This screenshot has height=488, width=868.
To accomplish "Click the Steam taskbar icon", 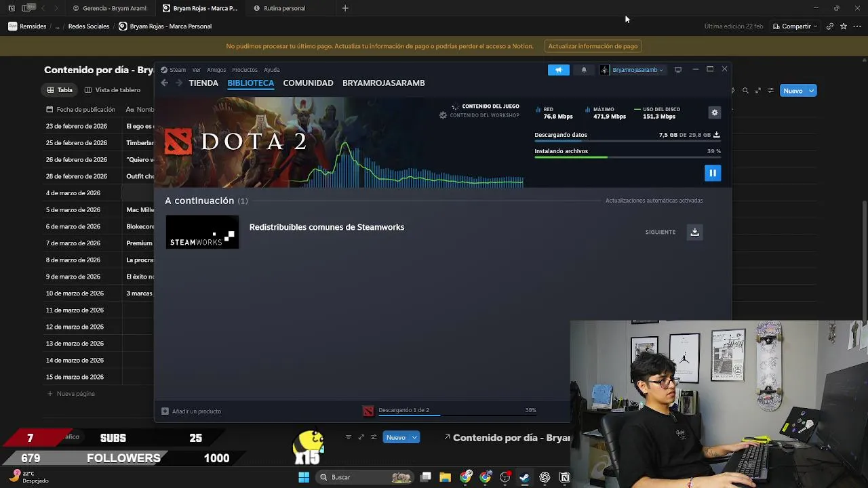I will (524, 477).
